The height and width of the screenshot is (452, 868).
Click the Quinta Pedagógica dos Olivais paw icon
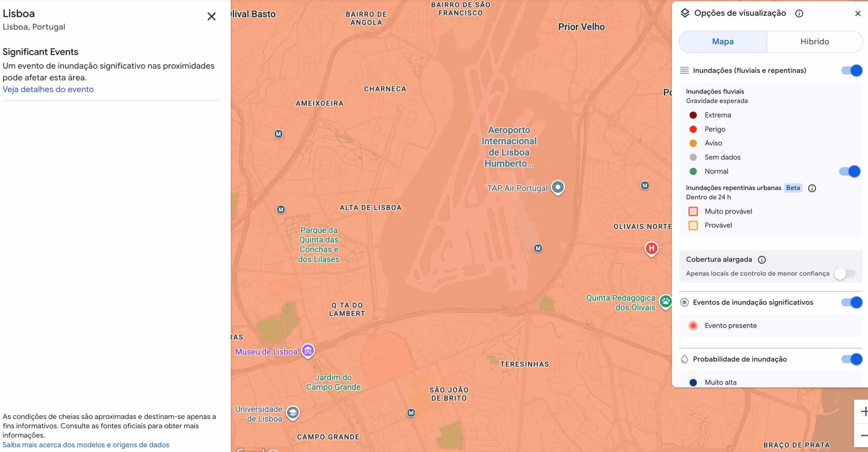[x=666, y=301]
